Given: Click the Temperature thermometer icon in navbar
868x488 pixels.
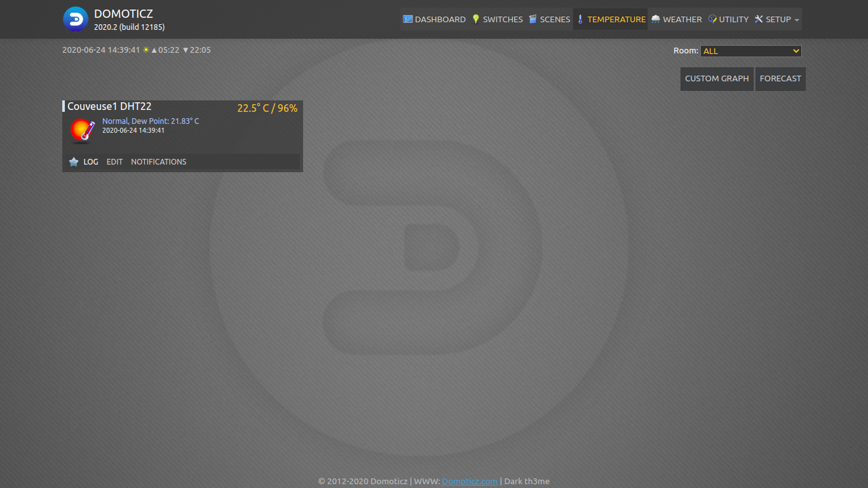Looking at the screenshot, I should coord(580,19).
